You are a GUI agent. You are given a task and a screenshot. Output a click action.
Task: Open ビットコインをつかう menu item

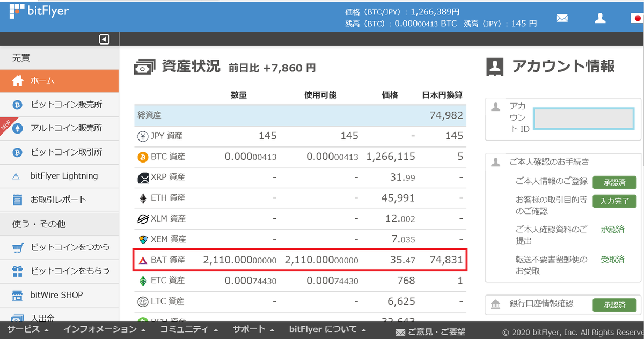pyautogui.click(x=59, y=248)
